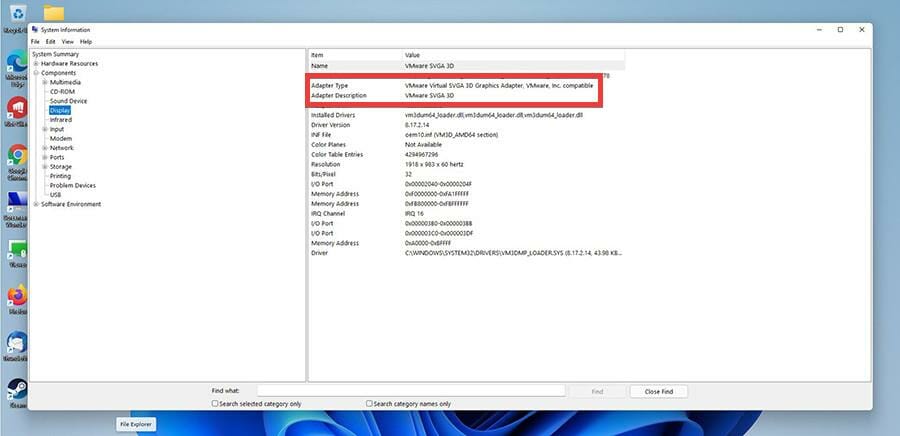Tick 'Search selected category only' checkbox

[x=215, y=404]
